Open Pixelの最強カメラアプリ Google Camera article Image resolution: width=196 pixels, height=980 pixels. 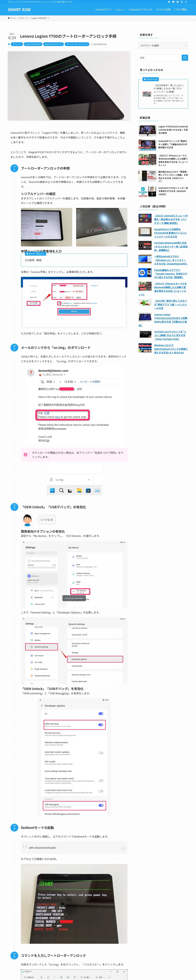tap(171, 274)
